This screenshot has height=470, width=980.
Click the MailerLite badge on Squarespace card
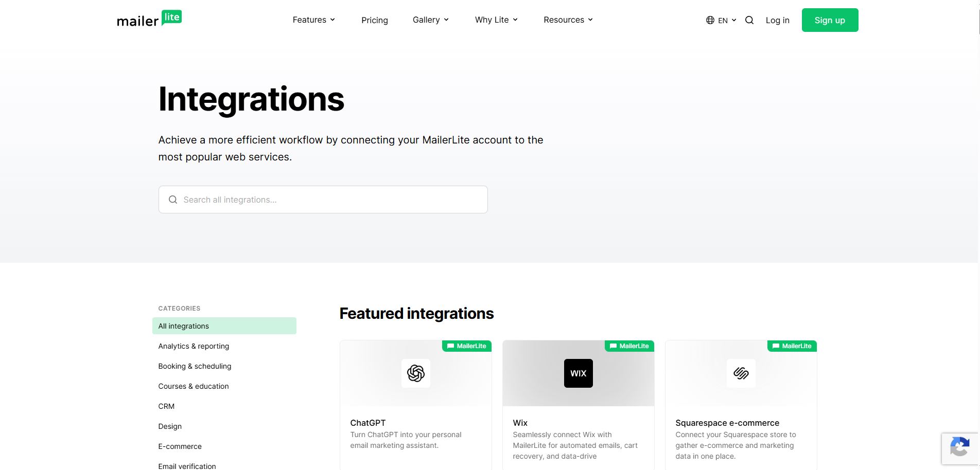click(x=792, y=346)
